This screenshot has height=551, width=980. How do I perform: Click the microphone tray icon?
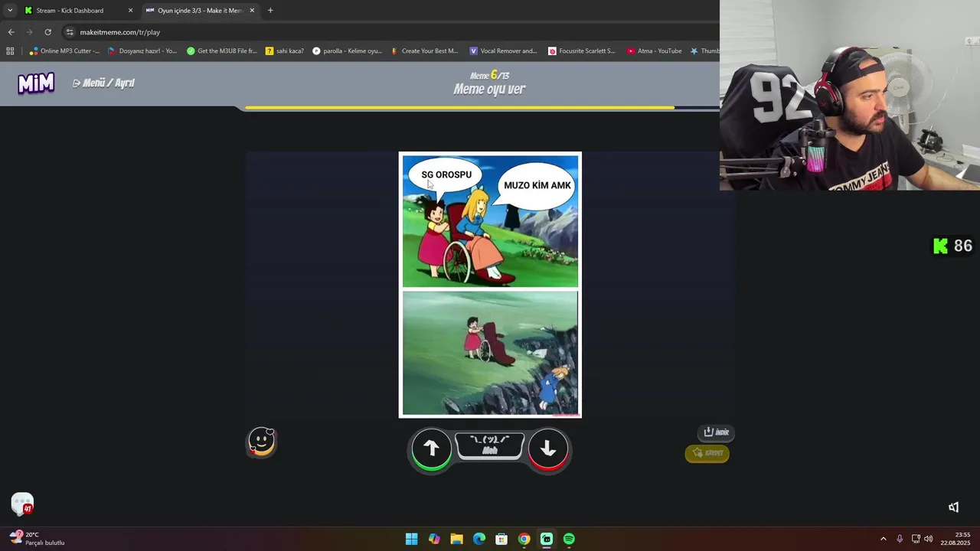900,539
